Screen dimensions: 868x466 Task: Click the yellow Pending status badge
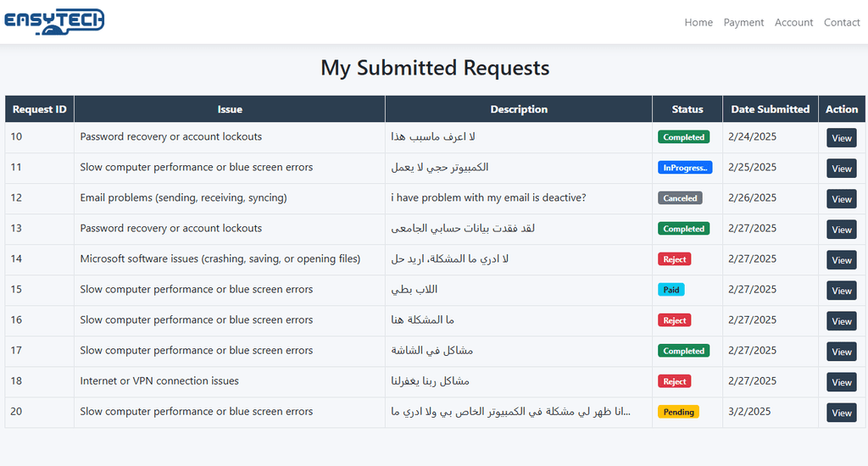pos(678,412)
